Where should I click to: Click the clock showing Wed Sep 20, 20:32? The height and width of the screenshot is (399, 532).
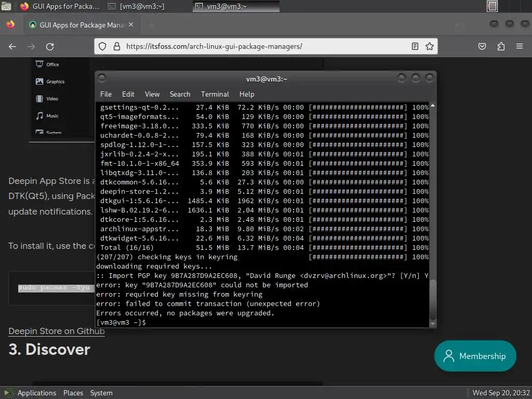[501, 393]
